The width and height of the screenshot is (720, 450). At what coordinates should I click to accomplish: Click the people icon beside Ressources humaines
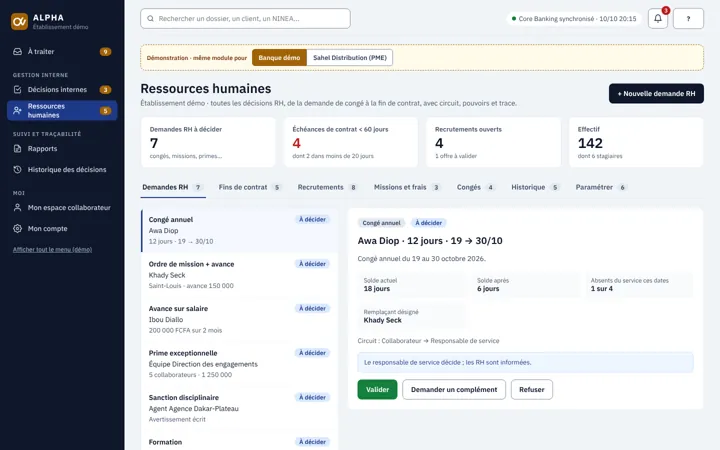point(17,111)
